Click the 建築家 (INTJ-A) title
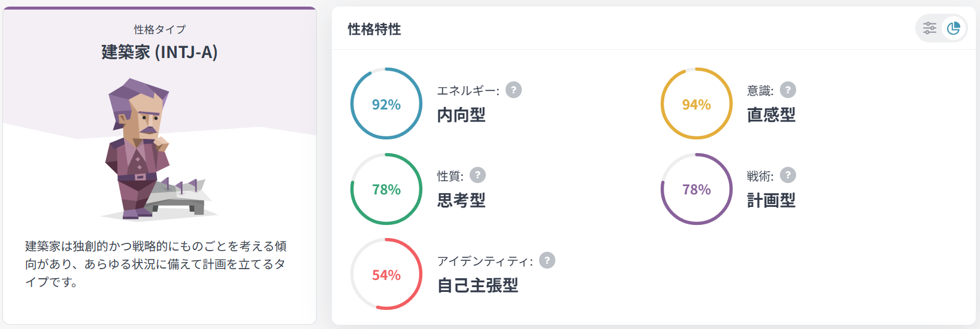The height and width of the screenshot is (329, 980). coord(159,52)
